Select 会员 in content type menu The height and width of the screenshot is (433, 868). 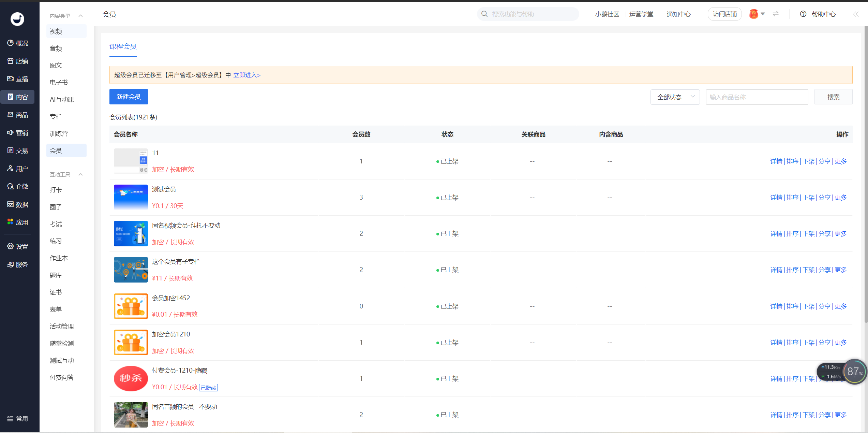pyautogui.click(x=66, y=150)
